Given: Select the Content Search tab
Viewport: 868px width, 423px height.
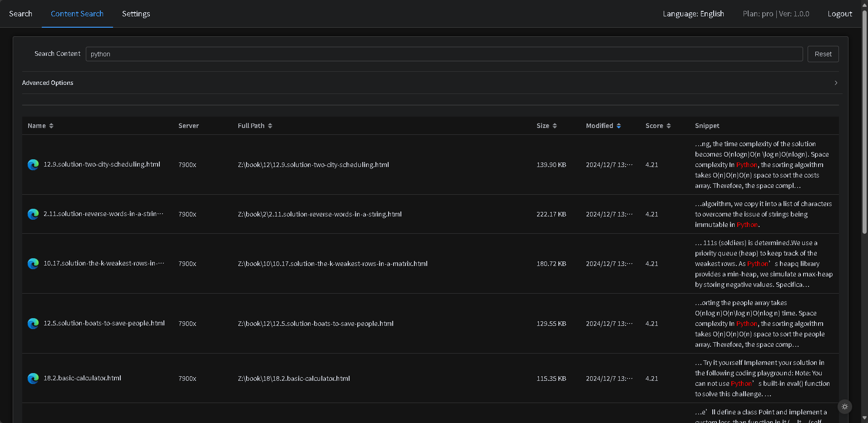Looking at the screenshot, I should pyautogui.click(x=77, y=14).
